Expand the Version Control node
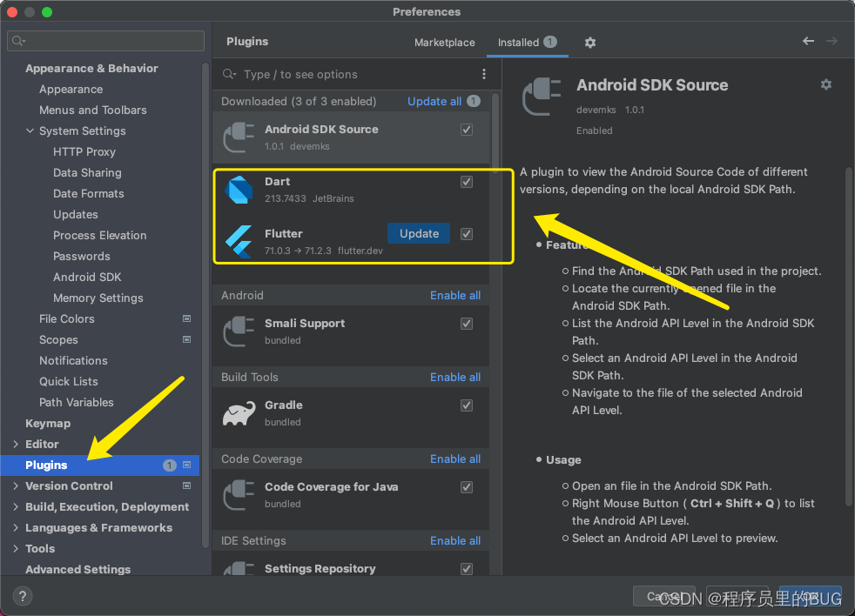 coord(16,485)
